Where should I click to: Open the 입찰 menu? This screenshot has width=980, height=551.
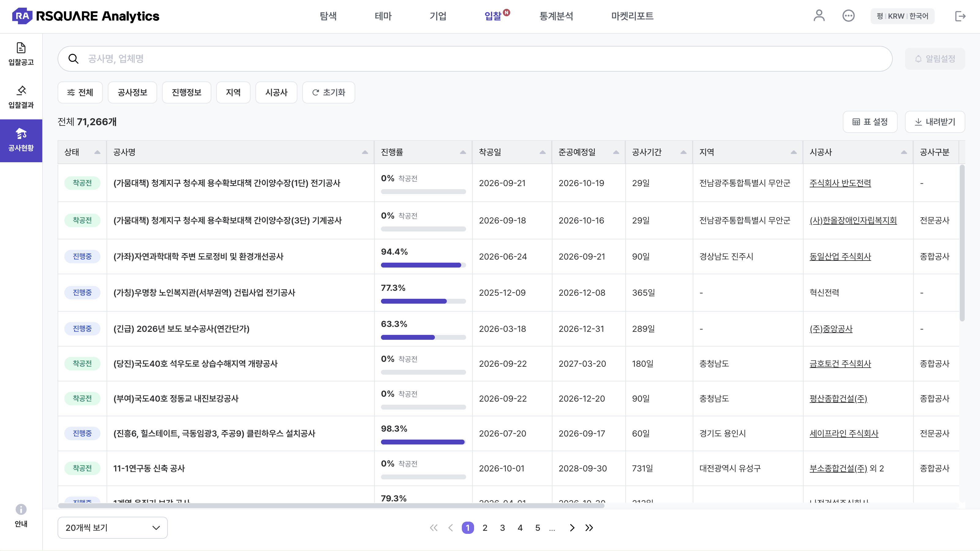(x=493, y=16)
